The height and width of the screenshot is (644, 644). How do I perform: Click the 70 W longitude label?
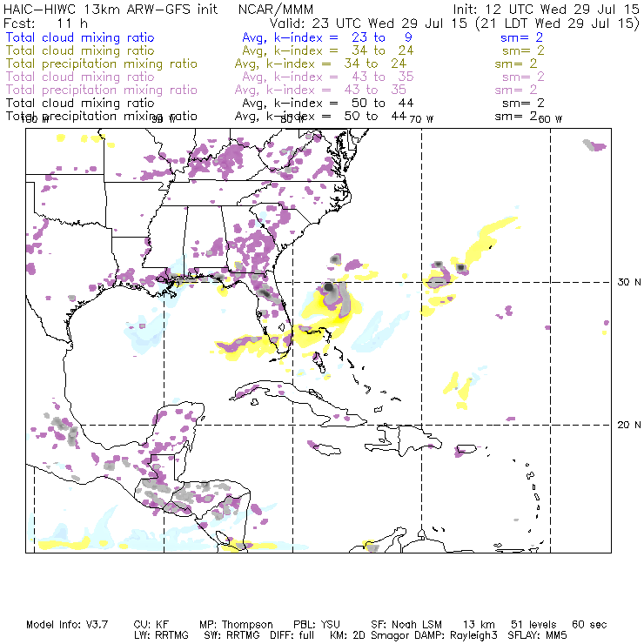pyautogui.click(x=421, y=119)
